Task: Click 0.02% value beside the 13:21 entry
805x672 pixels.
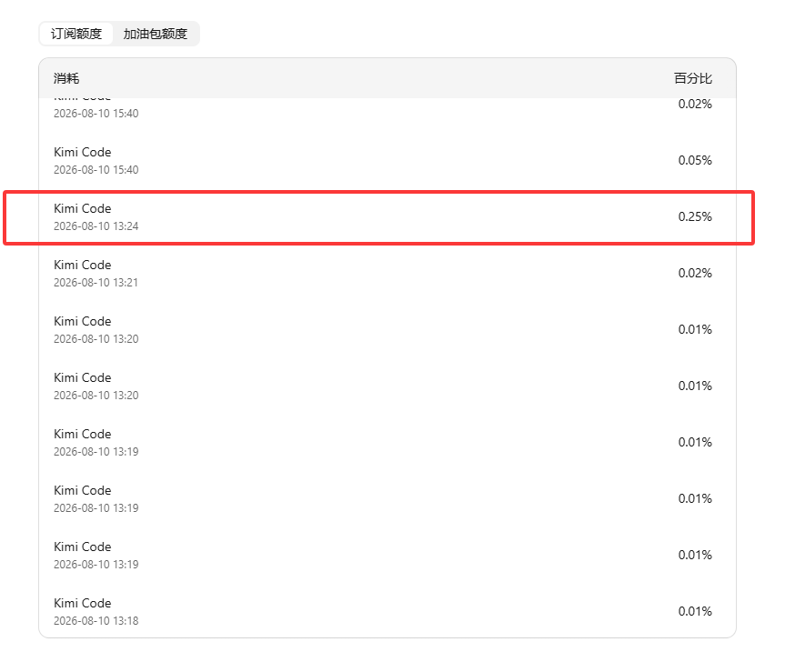Action: (x=695, y=273)
